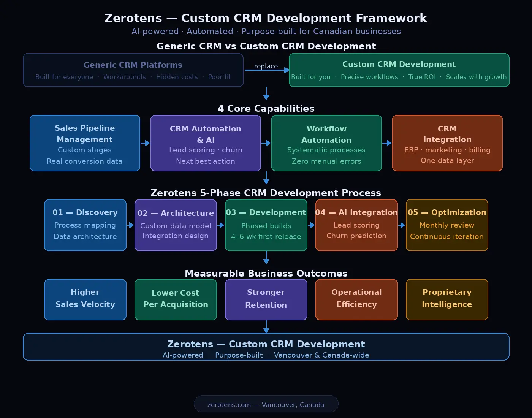Click the 'Process mapping' line
Viewport: 532px width, 418px height.
tap(85, 225)
